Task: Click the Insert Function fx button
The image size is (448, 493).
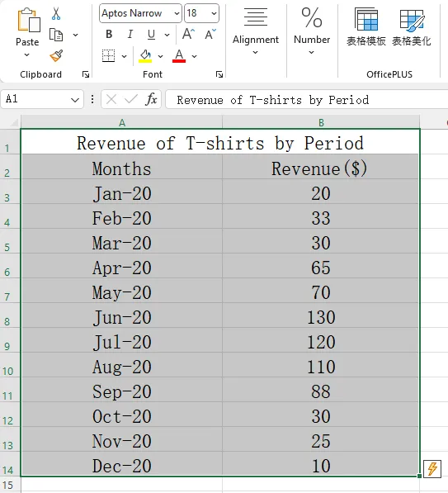Action: (151, 100)
